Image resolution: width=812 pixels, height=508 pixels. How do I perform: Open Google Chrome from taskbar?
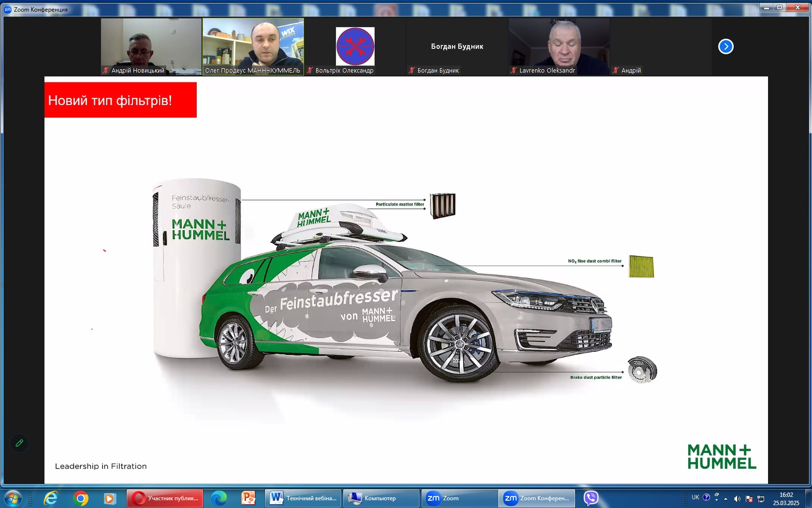81,498
